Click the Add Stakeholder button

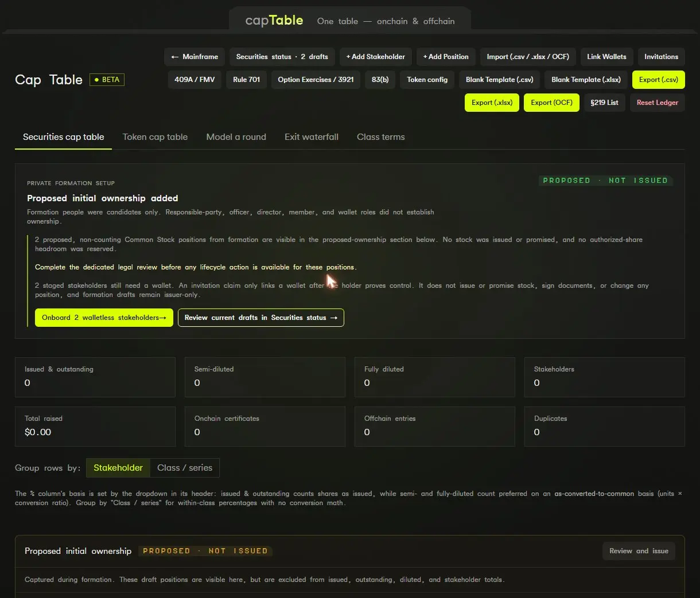tap(375, 57)
